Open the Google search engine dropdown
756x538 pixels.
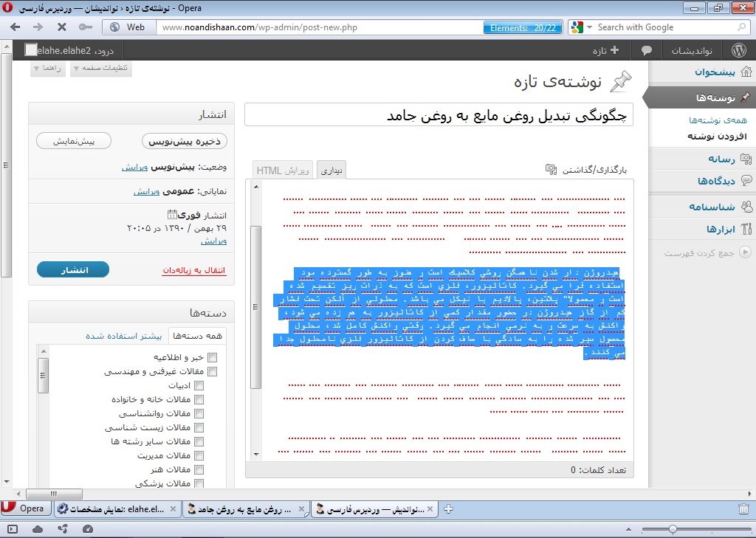point(579,27)
